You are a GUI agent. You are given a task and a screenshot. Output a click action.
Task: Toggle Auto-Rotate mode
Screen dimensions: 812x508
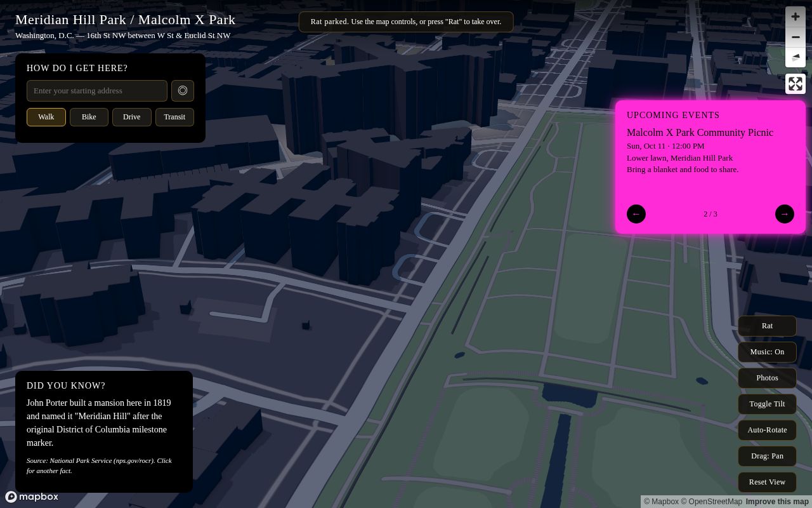pyautogui.click(x=767, y=430)
